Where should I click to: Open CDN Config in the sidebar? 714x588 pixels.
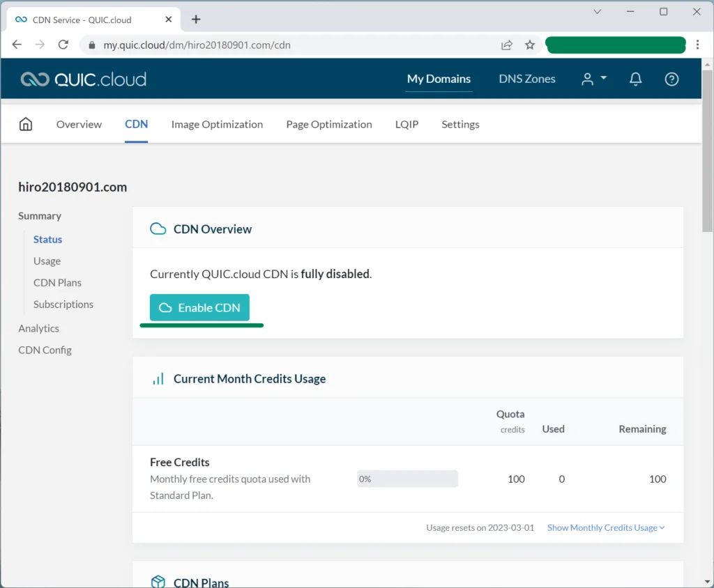[x=45, y=350]
